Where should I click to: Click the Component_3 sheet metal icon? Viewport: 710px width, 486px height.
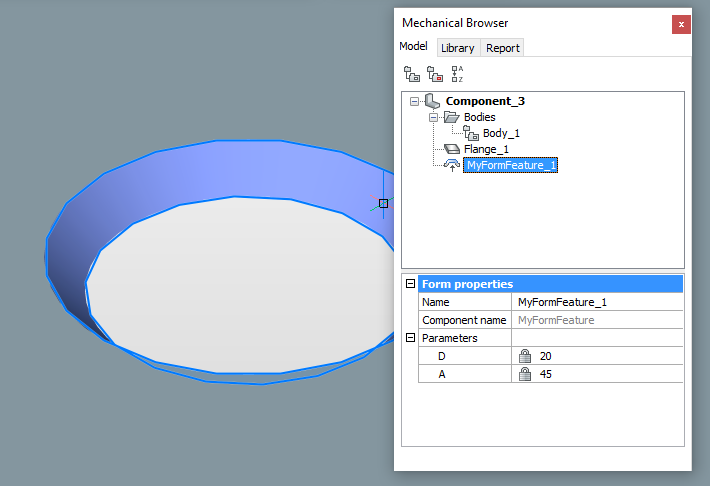432,101
